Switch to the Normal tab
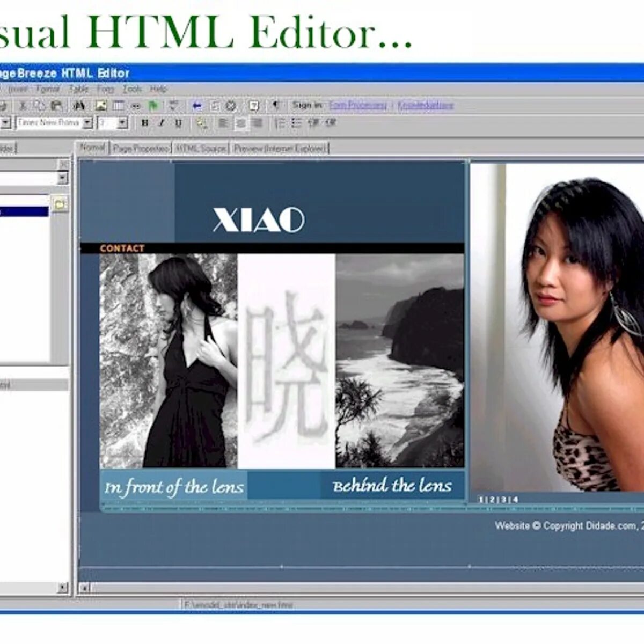644x644 pixels. (x=92, y=147)
